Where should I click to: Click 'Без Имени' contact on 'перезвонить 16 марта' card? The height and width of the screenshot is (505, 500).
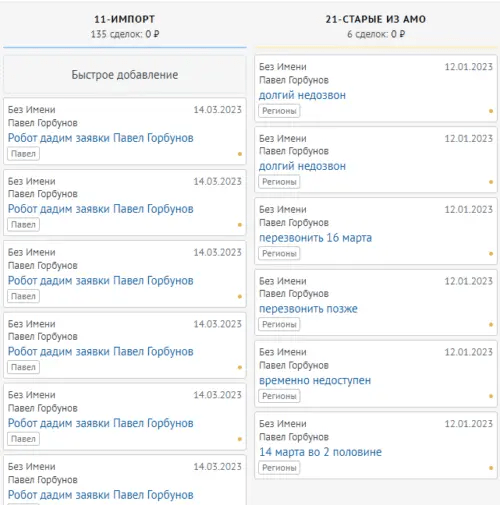[283, 210]
